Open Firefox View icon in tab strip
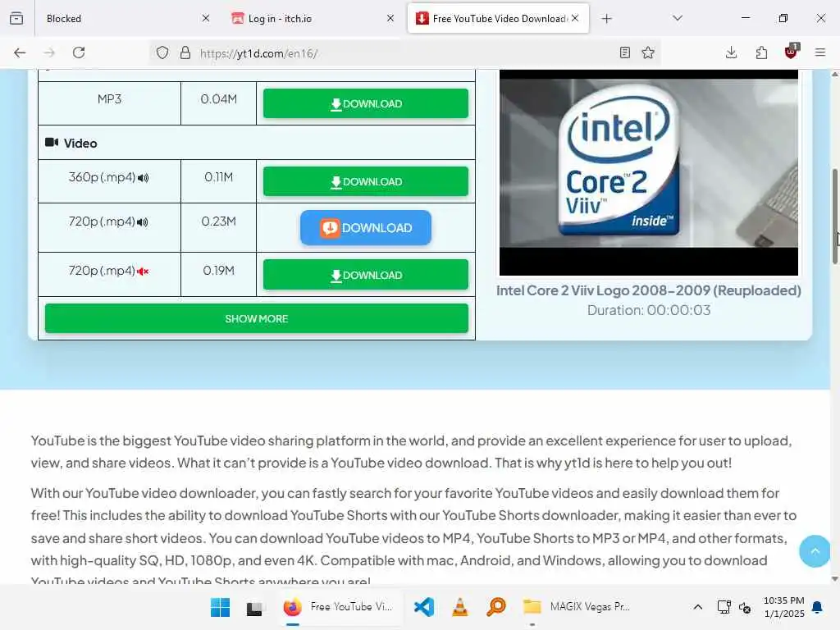The width and height of the screenshot is (840, 630). (16, 18)
